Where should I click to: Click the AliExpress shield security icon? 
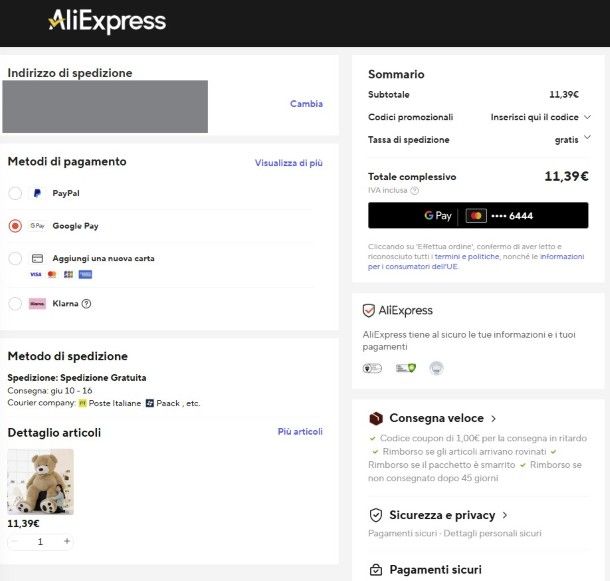[x=368, y=311]
